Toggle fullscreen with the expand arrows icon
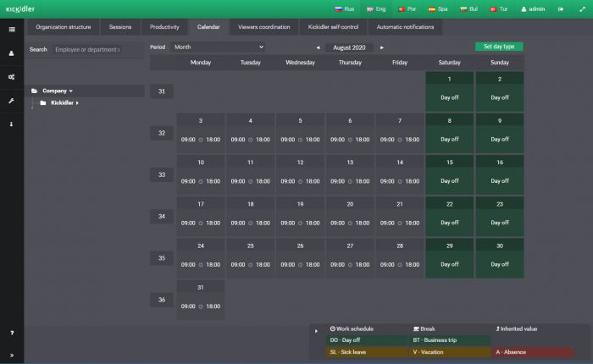 579,8
